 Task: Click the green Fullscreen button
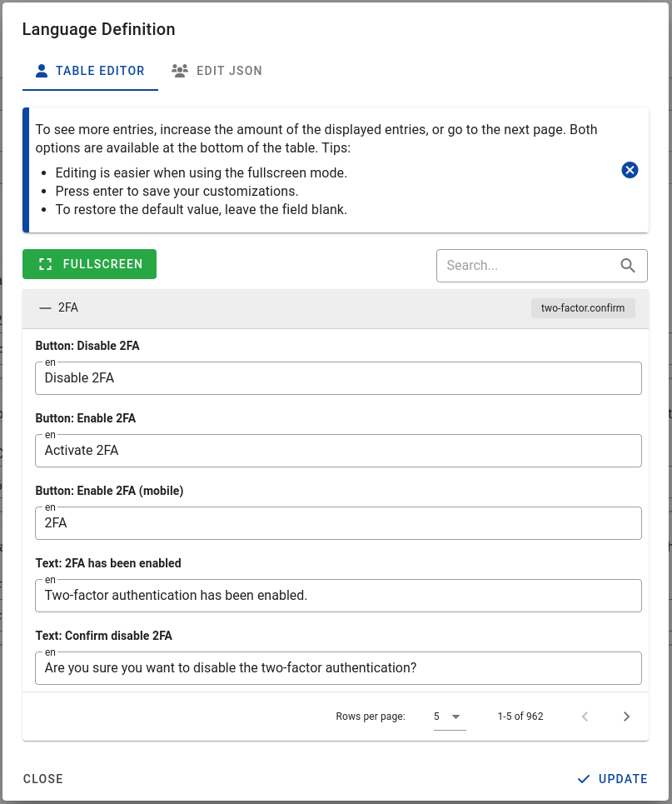click(89, 264)
